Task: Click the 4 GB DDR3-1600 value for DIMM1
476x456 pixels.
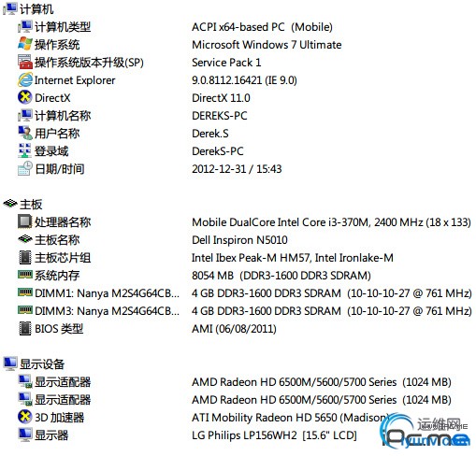Action: (x=332, y=293)
